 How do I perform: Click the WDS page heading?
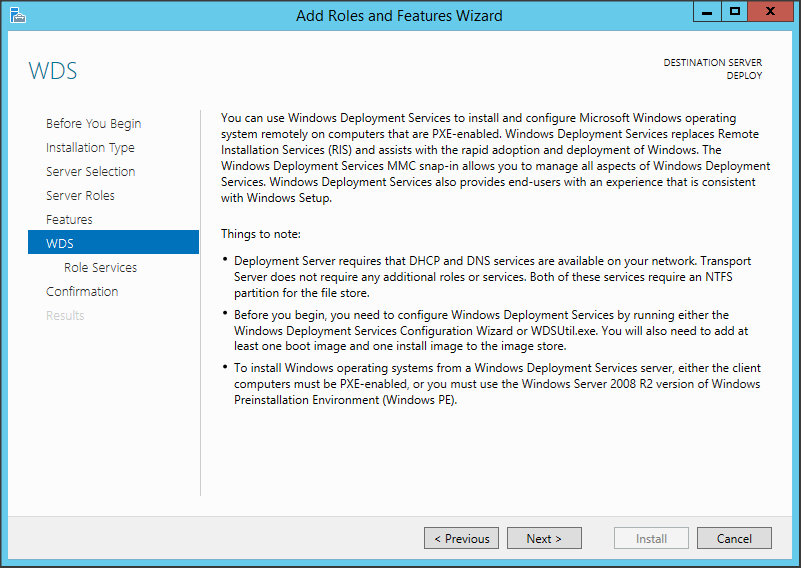click(53, 71)
